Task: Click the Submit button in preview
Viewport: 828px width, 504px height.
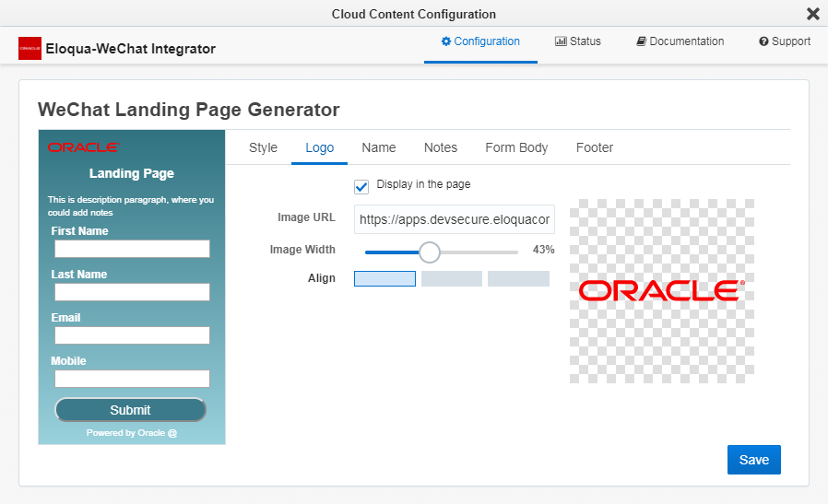Action: click(x=130, y=410)
